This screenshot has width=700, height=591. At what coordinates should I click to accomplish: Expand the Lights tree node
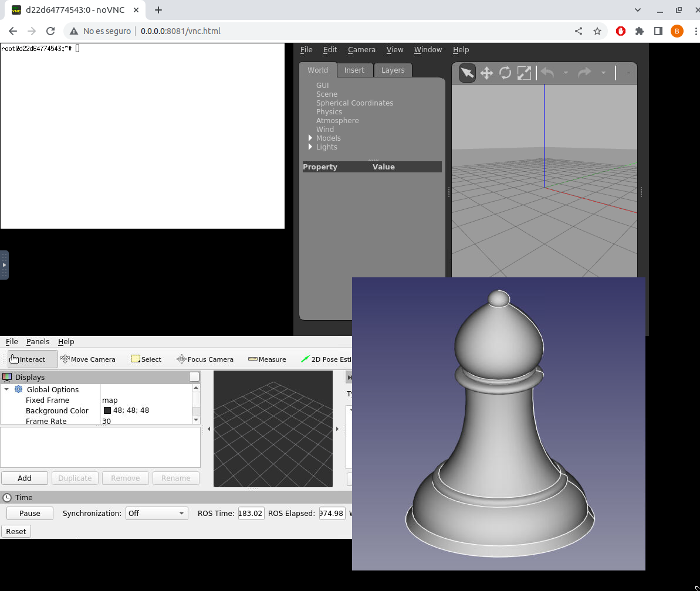310,147
